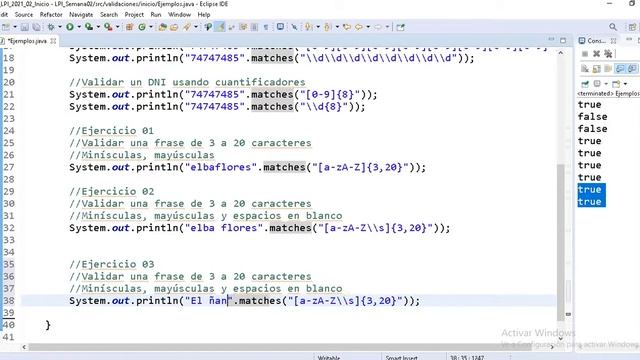Open the Refactor menu
640x360 pixels.
tap(51, 14)
